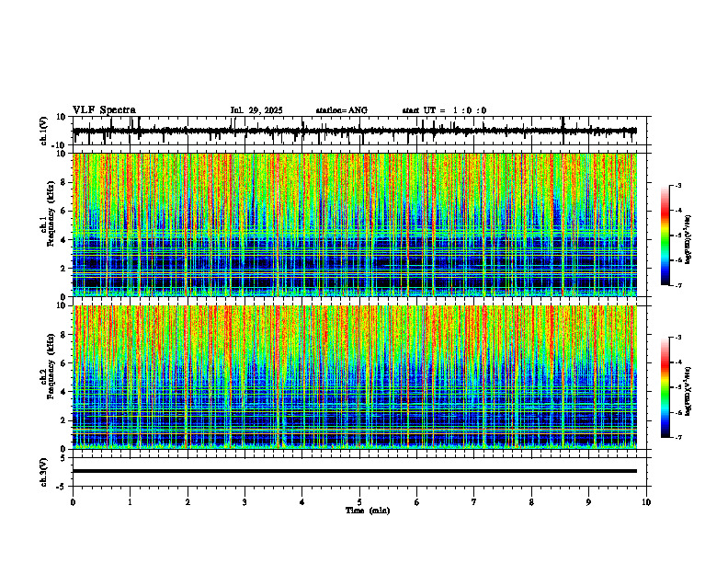Click time axis tick label "6"

point(417,502)
